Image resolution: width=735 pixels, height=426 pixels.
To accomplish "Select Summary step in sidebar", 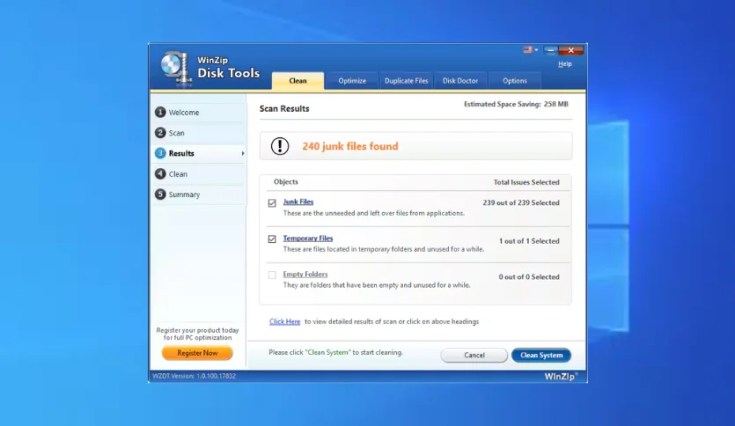I will [198, 194].
